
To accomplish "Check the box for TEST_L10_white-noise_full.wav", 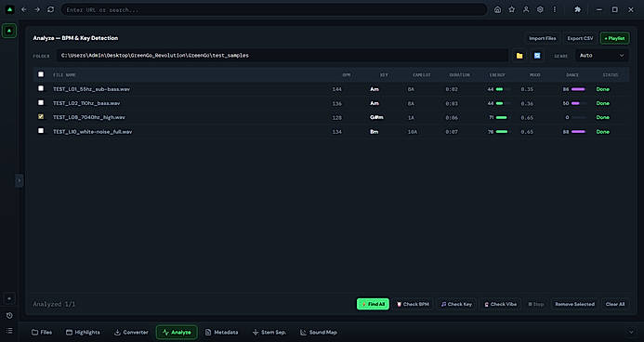I will pos(41,130).
